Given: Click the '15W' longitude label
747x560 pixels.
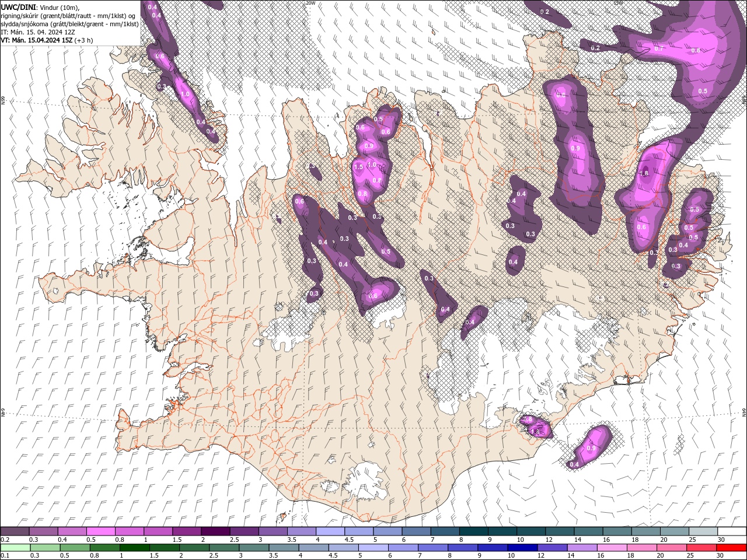Looking at the screenshot, I should click(619, 3).
